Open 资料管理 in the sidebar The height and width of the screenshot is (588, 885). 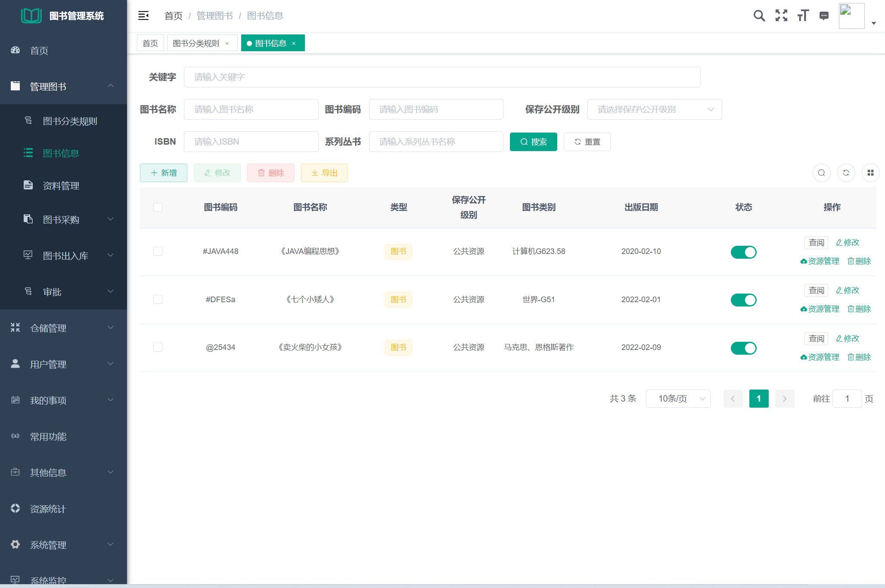coord(61,186)
